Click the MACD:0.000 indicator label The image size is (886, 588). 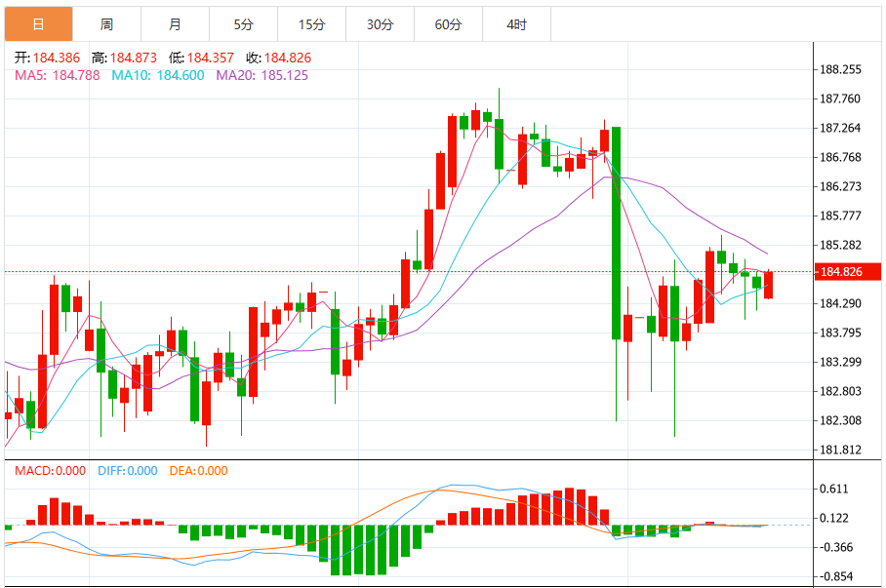tap(51, 471)
